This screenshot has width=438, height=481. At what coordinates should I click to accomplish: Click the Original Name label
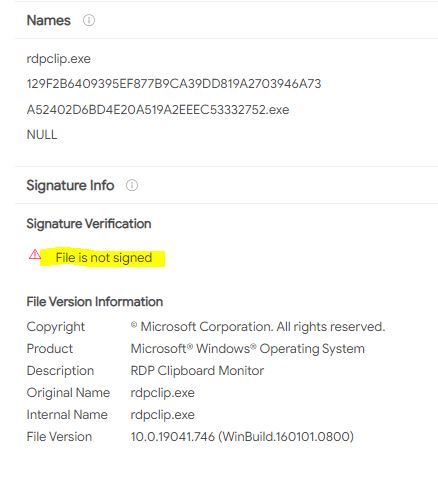[x=68, y=393]
